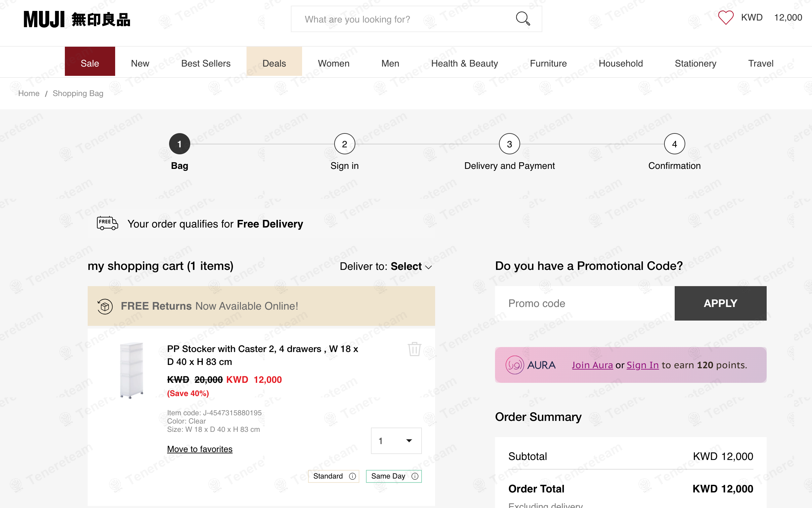
Task: Open the Sale category
Action: tap(90, 62)
